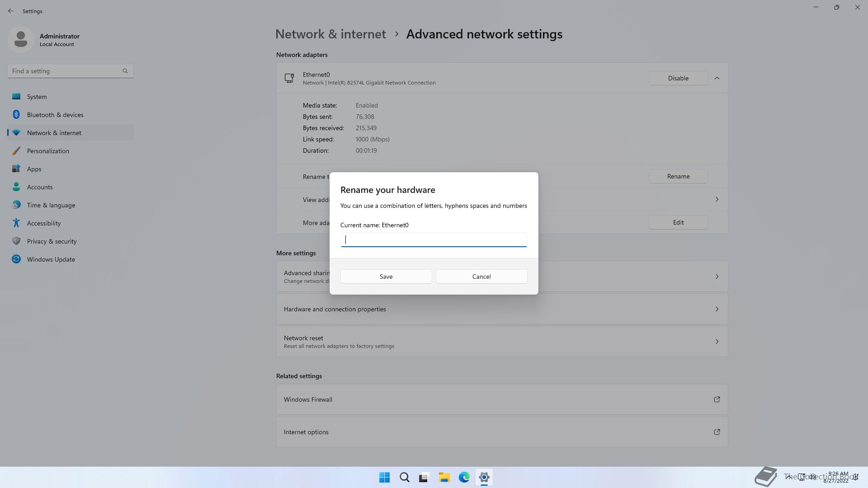Open the Accessibility settings category
The width and height of the screenshot is (868, 488).
coord(44,223)
